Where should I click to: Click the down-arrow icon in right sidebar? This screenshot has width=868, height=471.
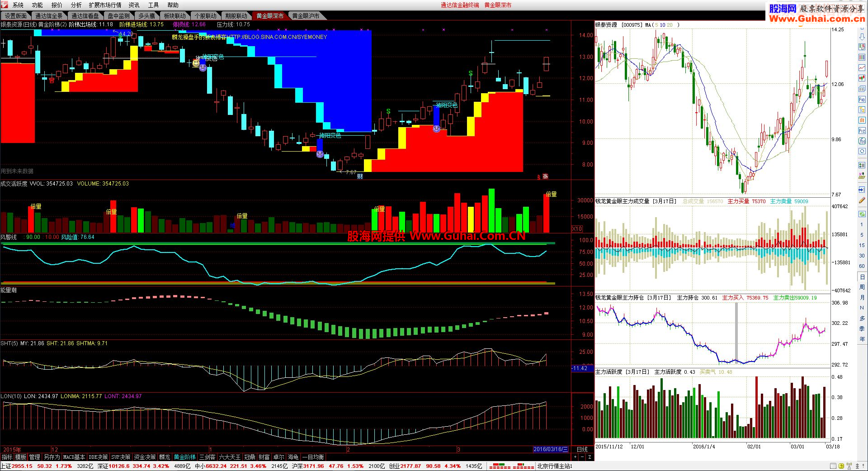point(862,37)
